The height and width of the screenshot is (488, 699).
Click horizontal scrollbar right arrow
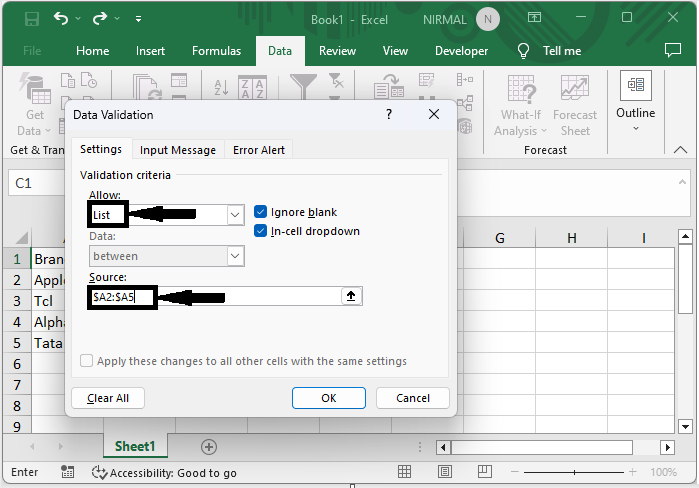pos(667,447)
